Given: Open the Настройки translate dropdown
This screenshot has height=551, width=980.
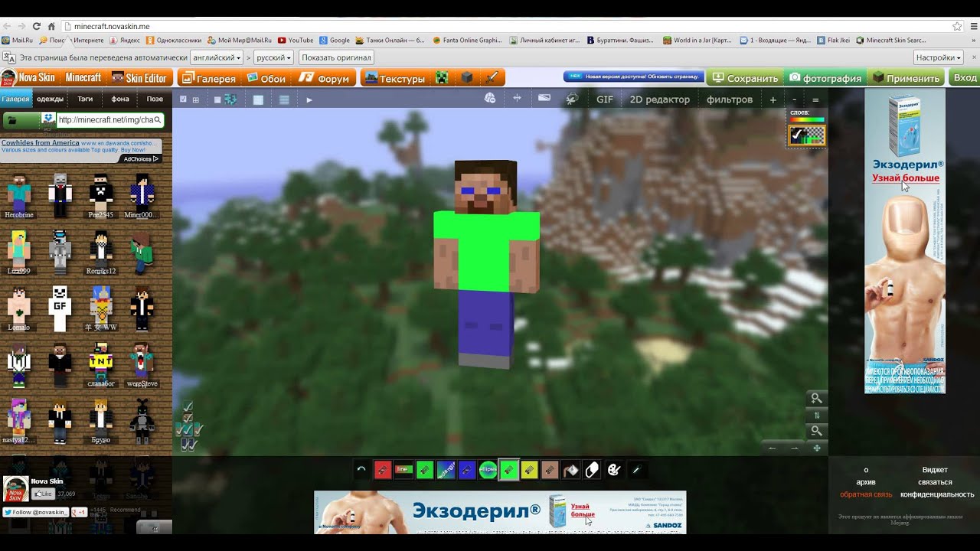Looking at the screenshot, I should [x=938, y=57].
